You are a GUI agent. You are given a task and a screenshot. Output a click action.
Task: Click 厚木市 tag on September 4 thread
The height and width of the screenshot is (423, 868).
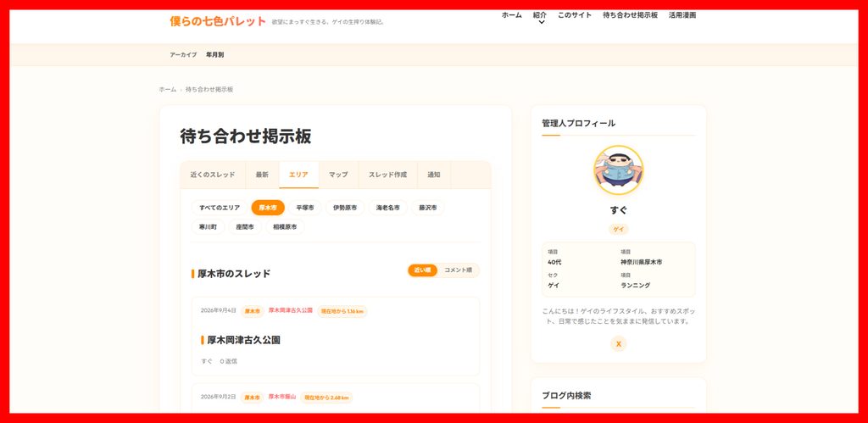point(252,311)
